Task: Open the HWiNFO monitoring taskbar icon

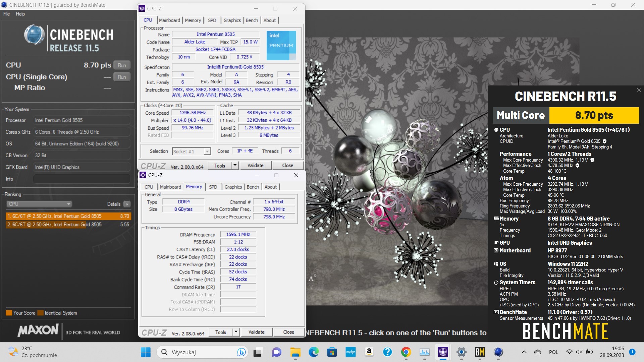Action: pyautogui.click(x=424, y=352)
